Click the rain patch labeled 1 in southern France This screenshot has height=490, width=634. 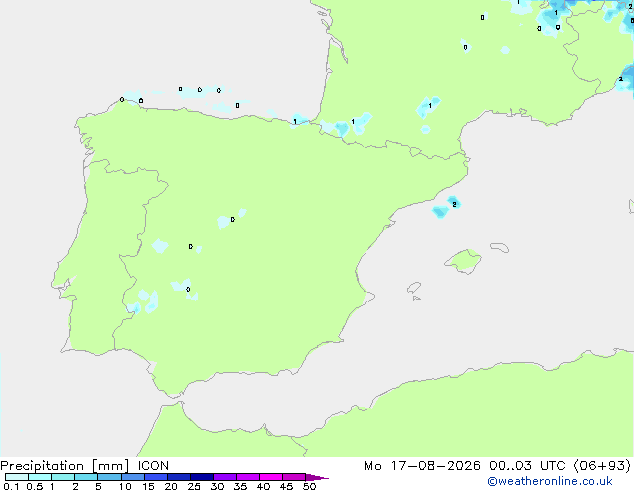point(428,107)
